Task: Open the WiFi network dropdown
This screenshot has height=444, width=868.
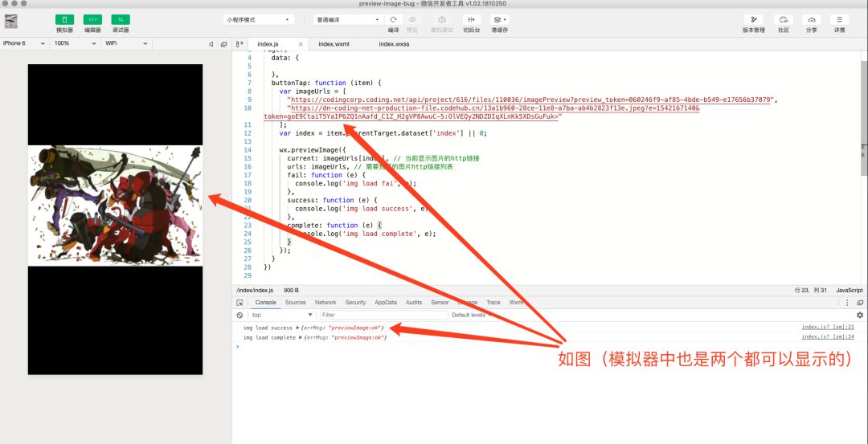Action: (x=126, y=43)
